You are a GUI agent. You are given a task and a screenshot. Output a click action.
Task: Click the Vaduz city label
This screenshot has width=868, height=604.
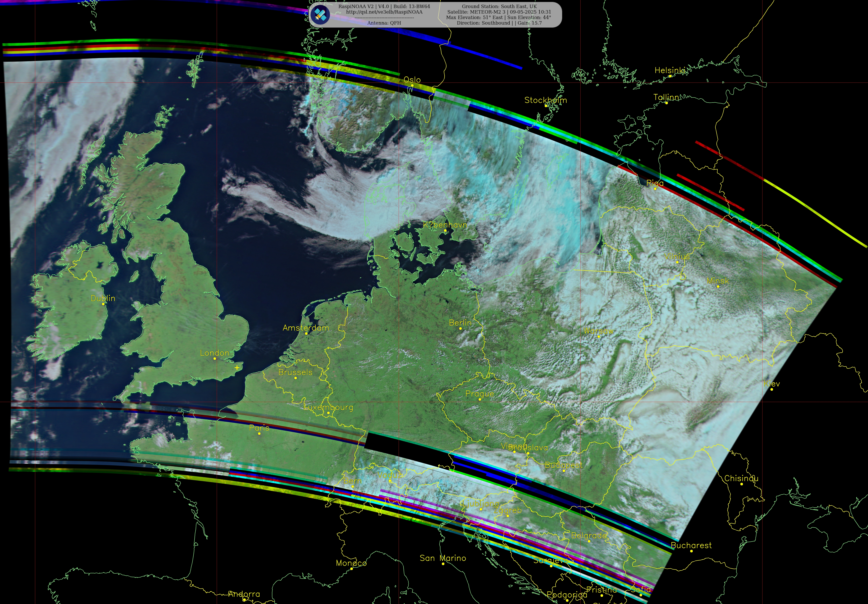tap(390, 475)
